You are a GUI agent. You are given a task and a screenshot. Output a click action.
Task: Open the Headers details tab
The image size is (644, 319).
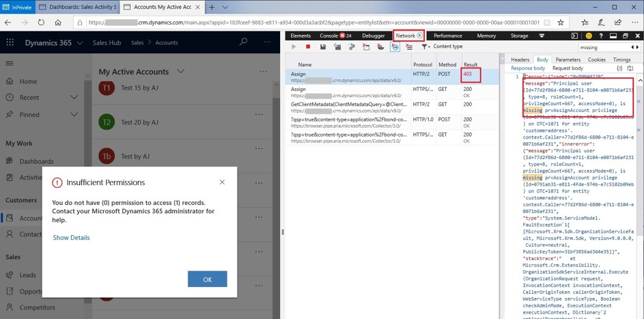[520, 59]
